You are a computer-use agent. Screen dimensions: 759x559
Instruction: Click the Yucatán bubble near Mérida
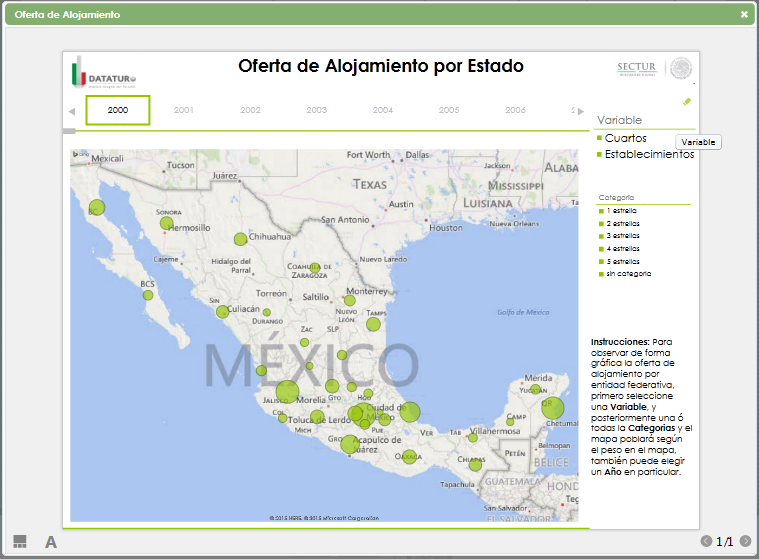click(x=535, y=388)
